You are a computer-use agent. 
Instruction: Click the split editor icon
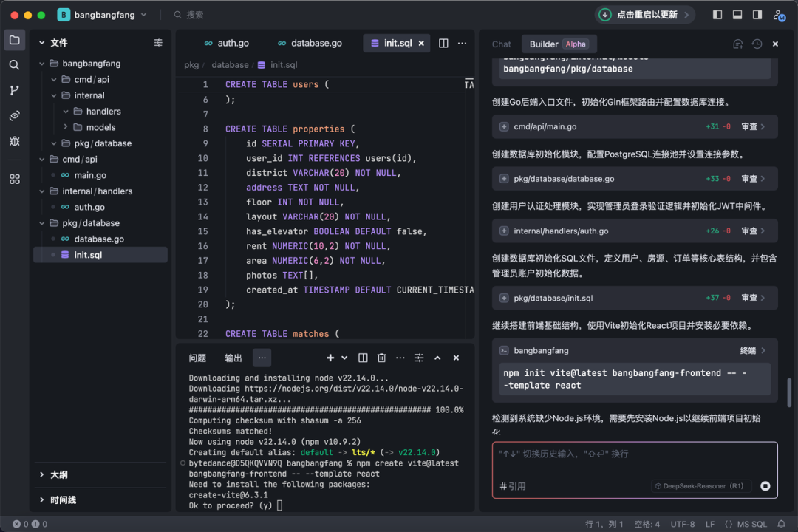click(443, 44)
